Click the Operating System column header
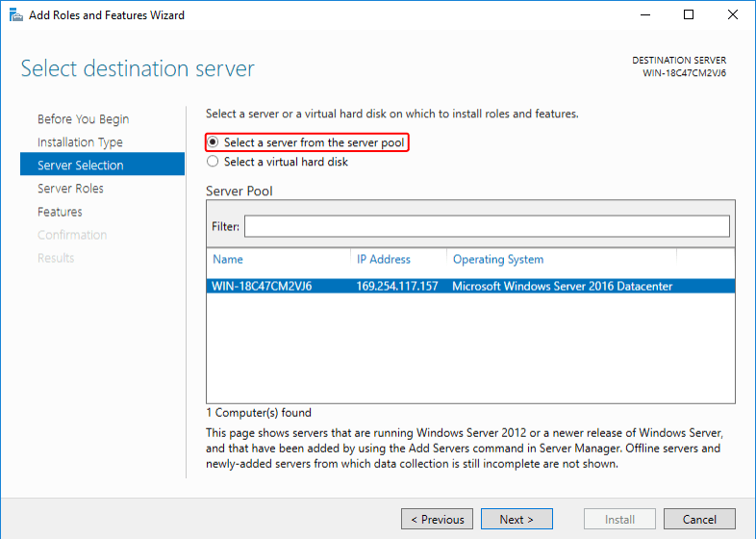 498,259
